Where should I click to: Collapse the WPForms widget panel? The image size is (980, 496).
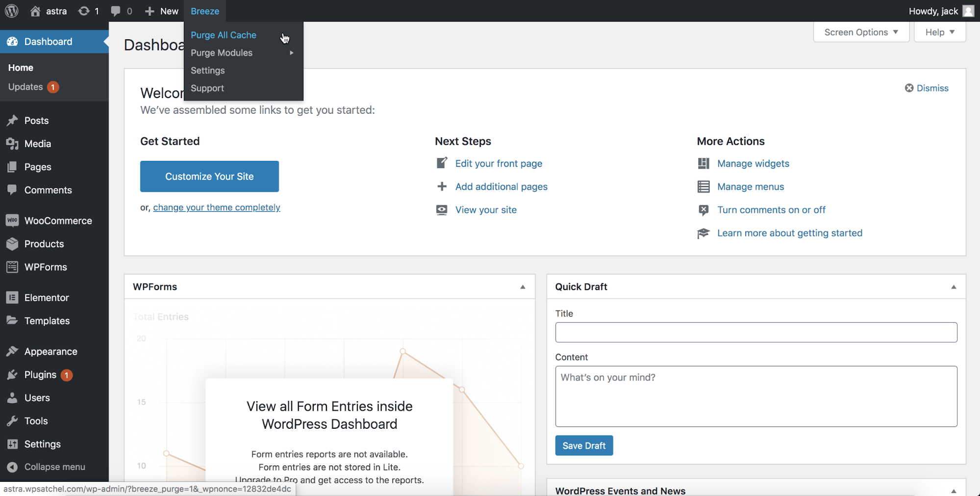point(523,287)
